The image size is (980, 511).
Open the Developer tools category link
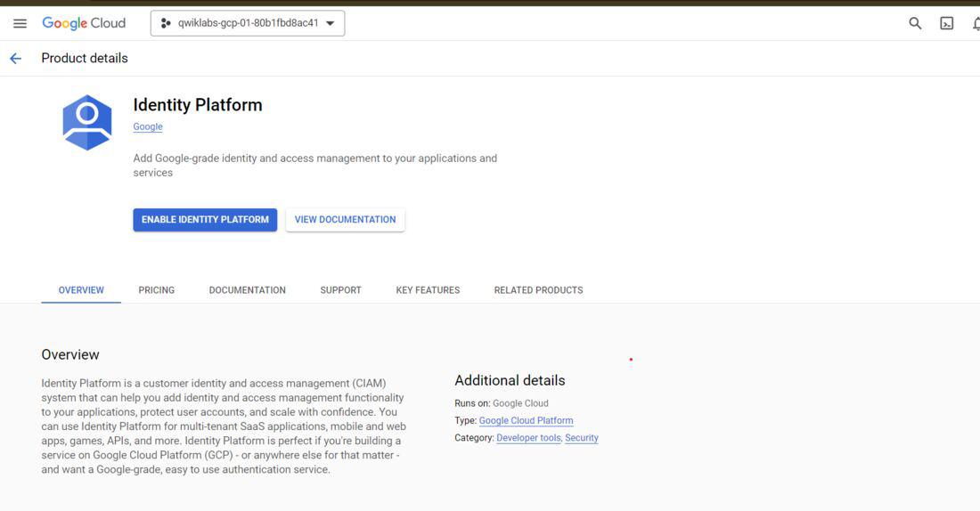pos(528,438)
